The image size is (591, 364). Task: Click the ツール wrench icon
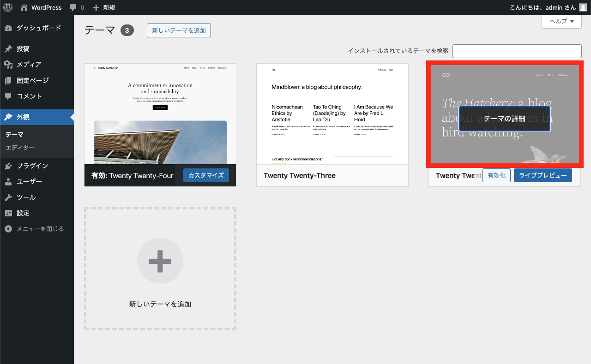click(8, 197)
